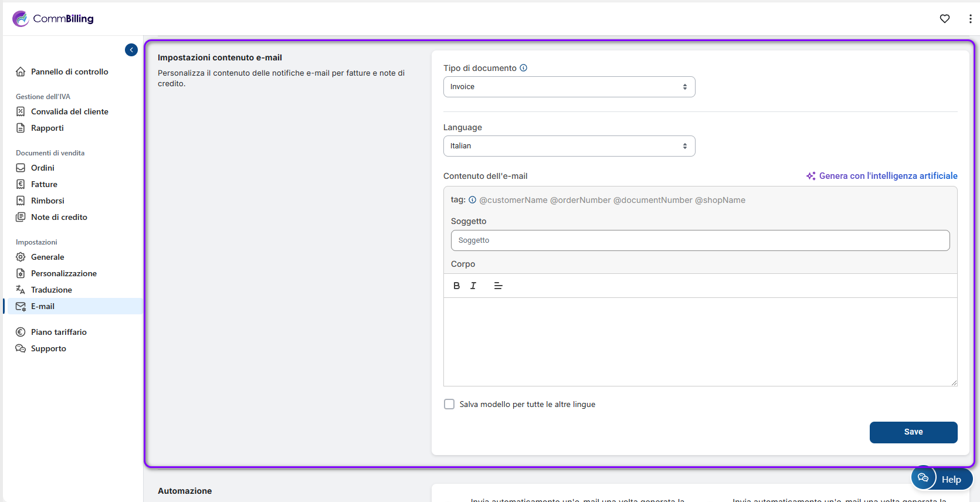This screenshot has height=502, width=980.
Task: Click the Save button
Action: [x=913, y=432]
